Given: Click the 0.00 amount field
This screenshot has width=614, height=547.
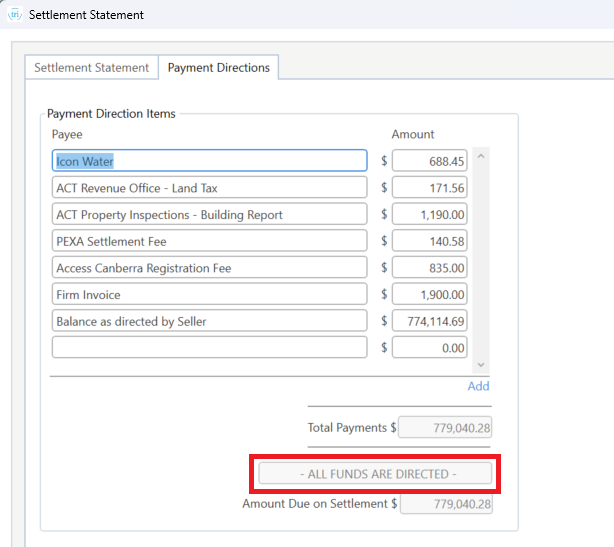Looking at the screenshot, I should [x=430, y=348].
